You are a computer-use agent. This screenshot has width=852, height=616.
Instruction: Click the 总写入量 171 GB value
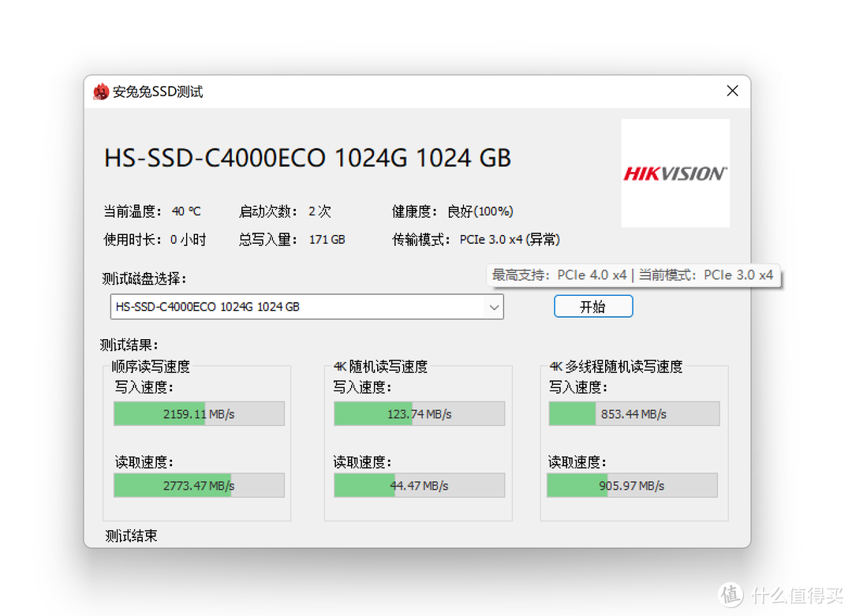pyautogui.click(x=327, y=240)
